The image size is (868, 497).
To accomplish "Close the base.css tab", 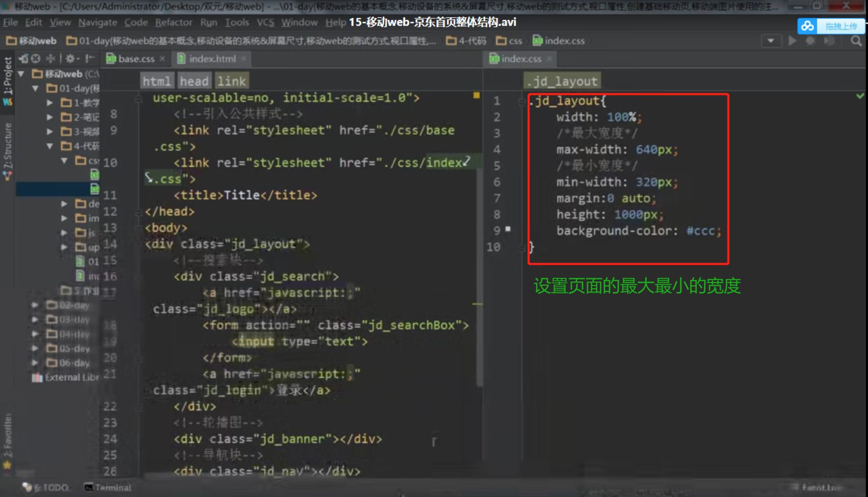I will (162, 59).
